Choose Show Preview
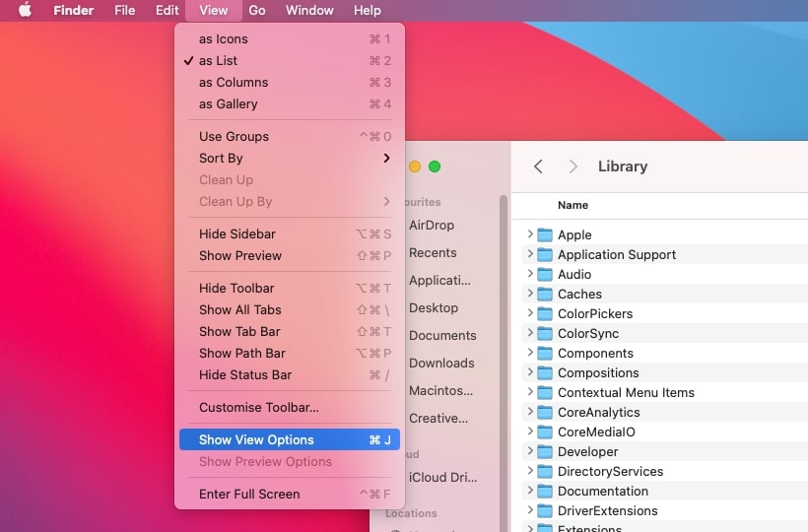This screenshot has width=808, height=532. tap(290, 255)
